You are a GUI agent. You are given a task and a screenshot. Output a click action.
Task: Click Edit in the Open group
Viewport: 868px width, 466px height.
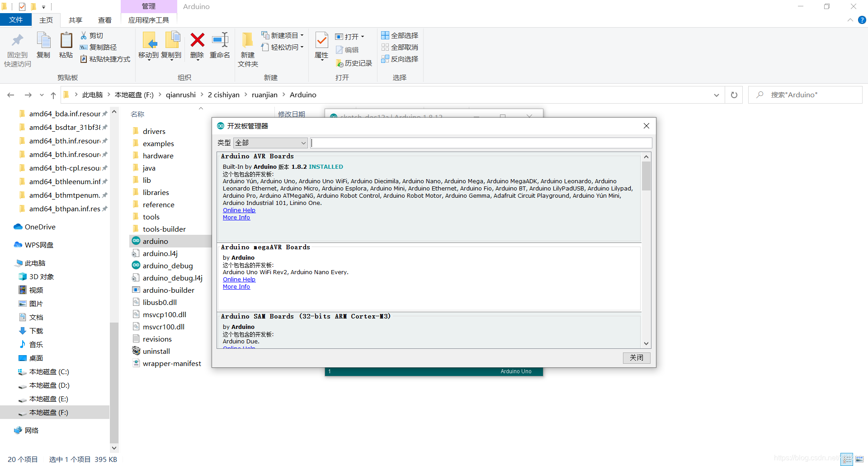[x=347, y=50]
